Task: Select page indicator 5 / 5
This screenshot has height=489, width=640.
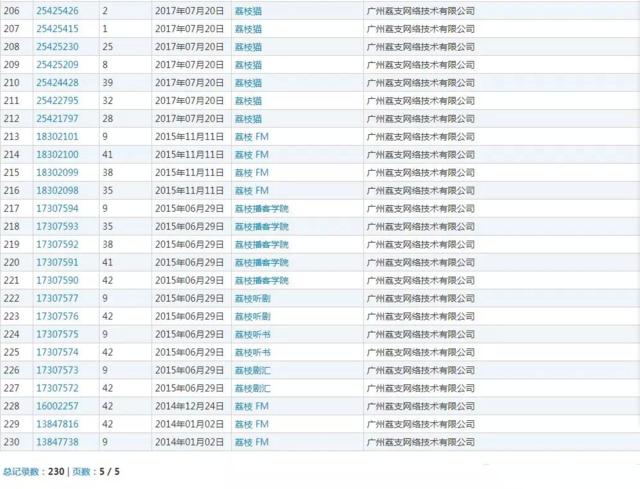Action: coord(109,471)
